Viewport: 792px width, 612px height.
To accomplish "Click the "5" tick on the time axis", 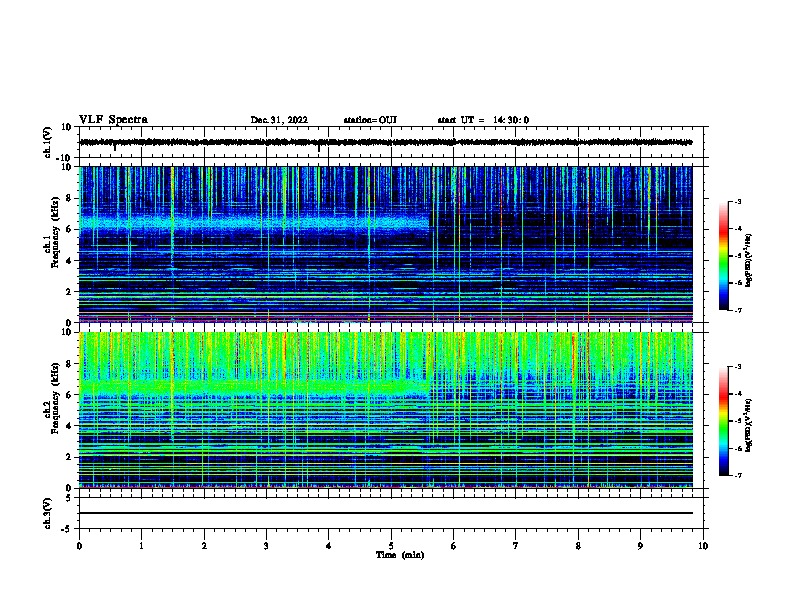I will click(391, 546).
